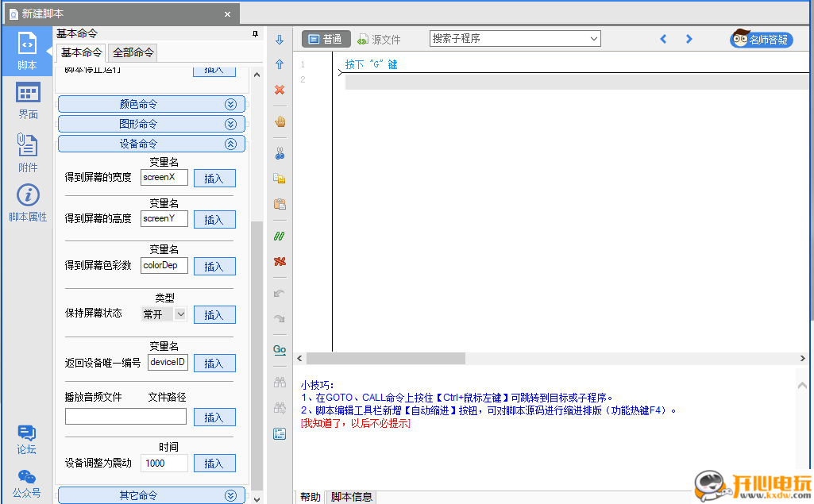The image size is (814, 504).
Task: Open the Go to line tool
Action: tap(279, 349)
